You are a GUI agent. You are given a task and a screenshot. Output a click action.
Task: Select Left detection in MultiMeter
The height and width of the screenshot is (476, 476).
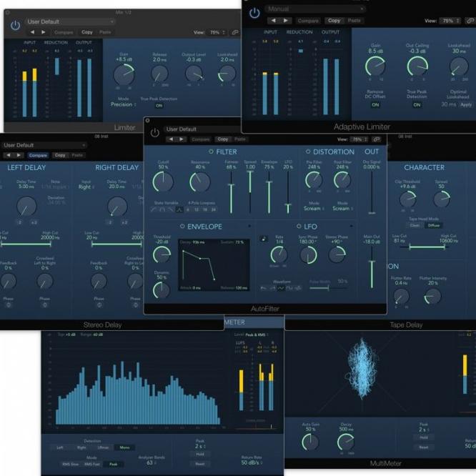[60, 447]
